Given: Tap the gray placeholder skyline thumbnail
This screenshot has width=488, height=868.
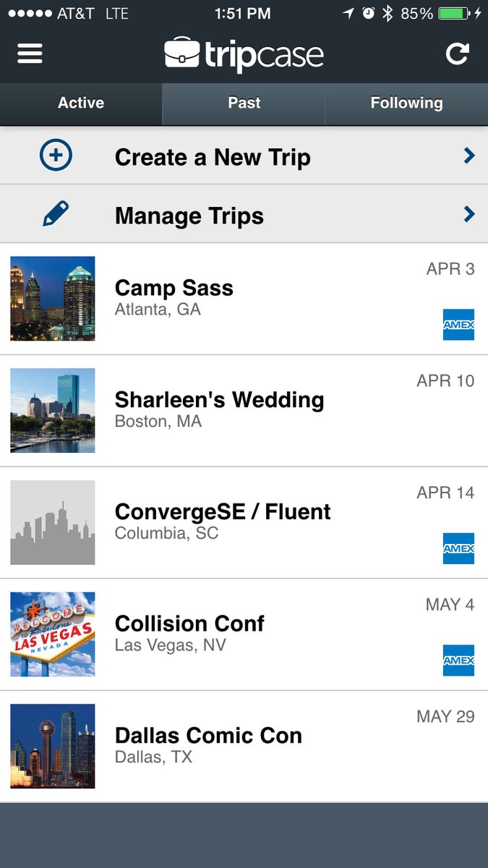Looking at the screenshot, I should click(x=53, y=522).
